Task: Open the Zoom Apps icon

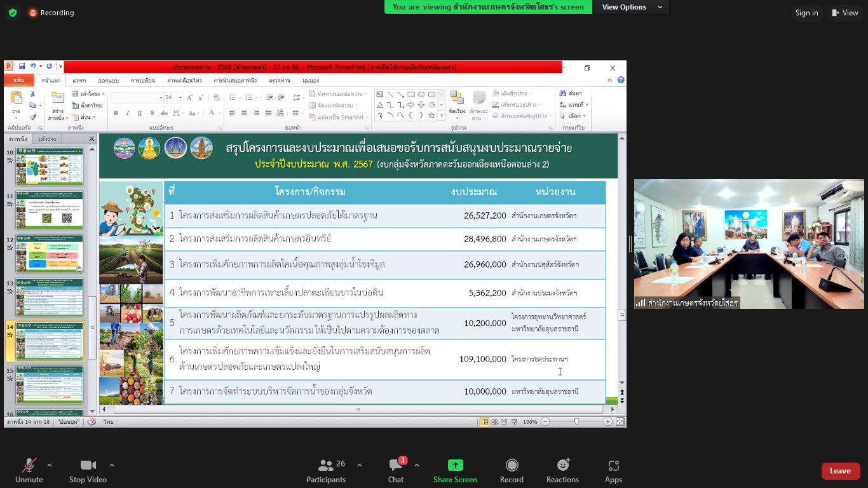Action: point(613,471)
